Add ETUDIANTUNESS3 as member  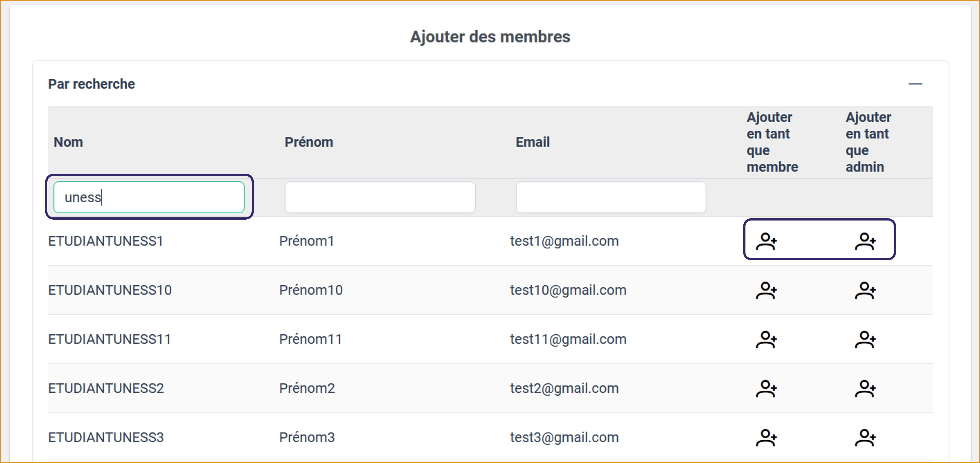(766, 437)
